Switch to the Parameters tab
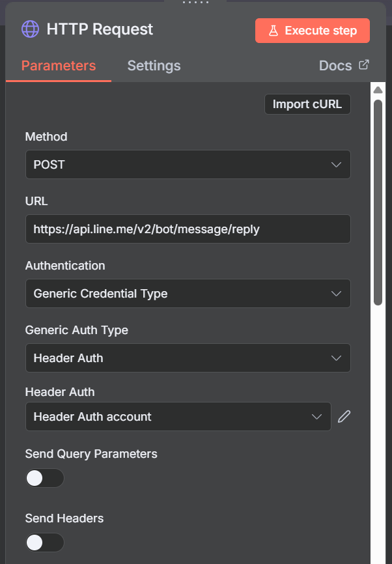This screenshot has height=564, width=392. coord(59,66)
